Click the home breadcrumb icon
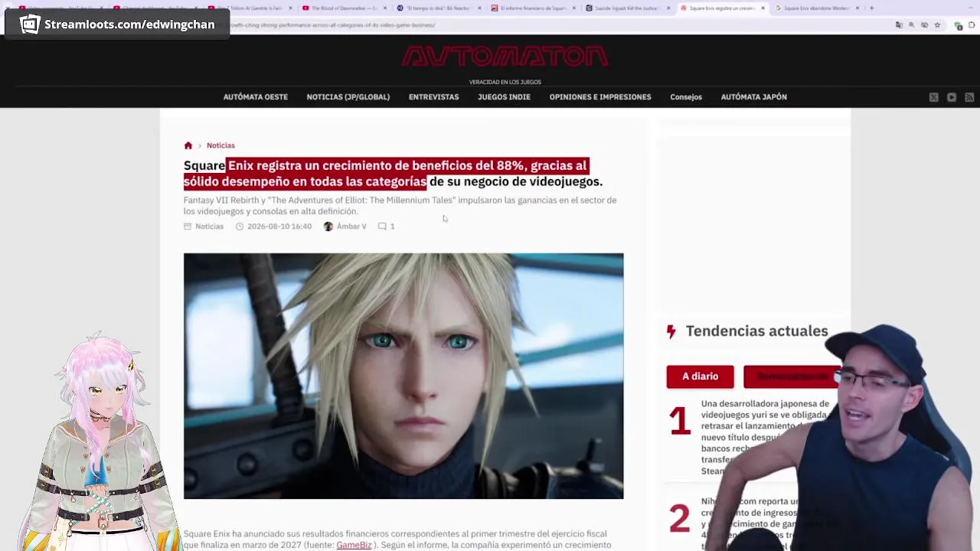 pos(188,145)
